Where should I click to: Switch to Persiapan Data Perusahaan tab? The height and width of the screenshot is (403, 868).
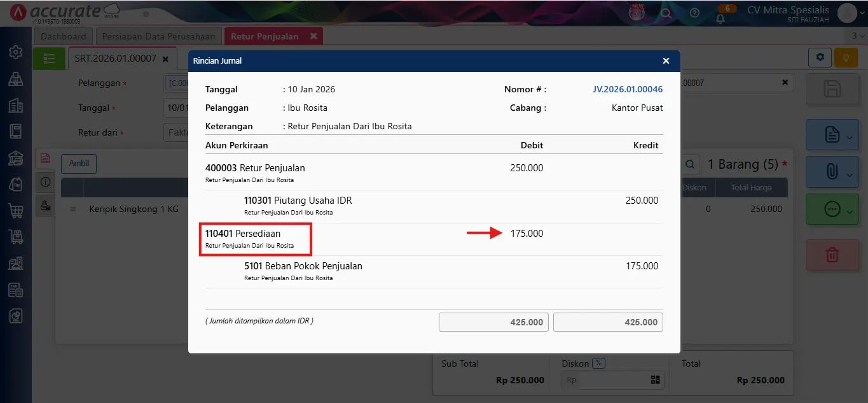(160, 36)
